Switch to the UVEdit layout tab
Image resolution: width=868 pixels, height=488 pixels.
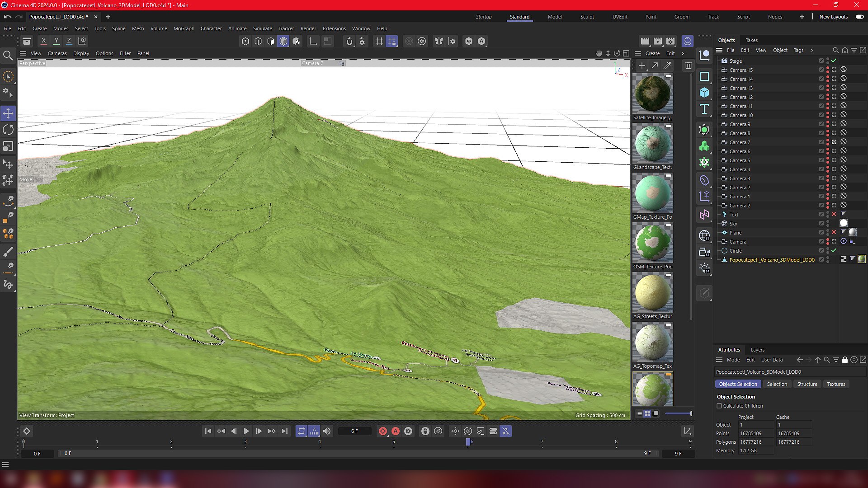click(620, 17)
